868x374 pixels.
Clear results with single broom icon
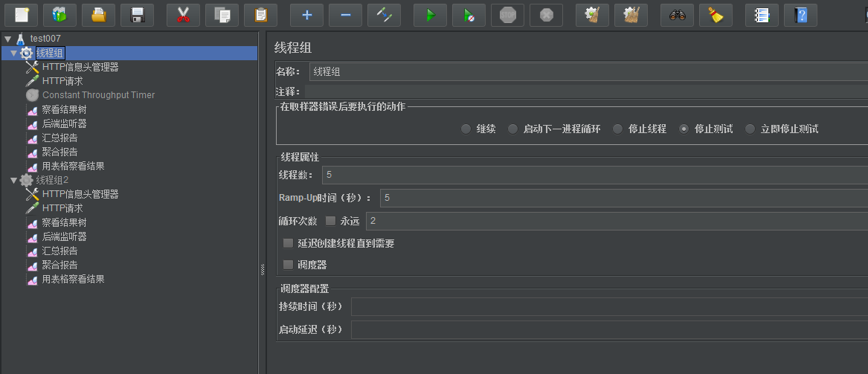[x=592, y=15]
